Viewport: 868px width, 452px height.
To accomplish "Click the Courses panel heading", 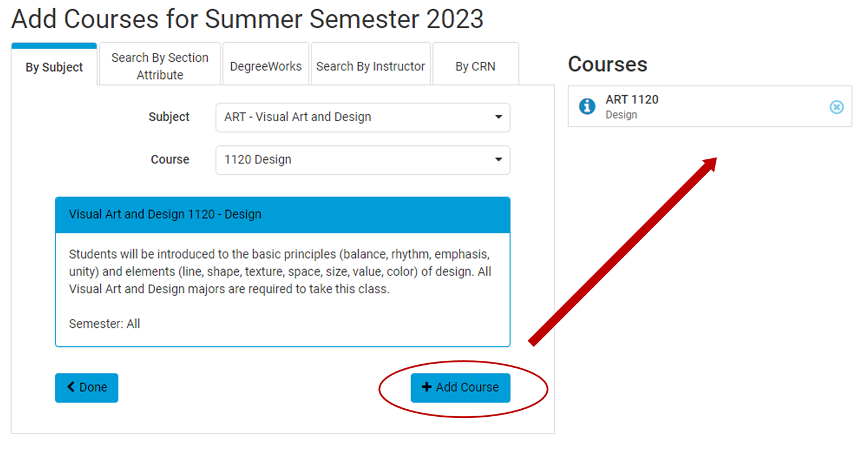I will click(607, 64).
